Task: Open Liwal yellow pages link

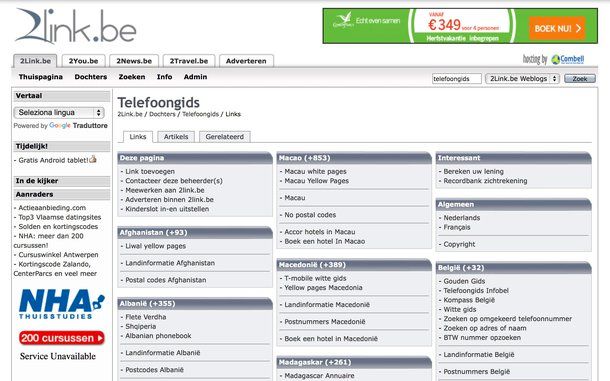Action: click(155, 246)
